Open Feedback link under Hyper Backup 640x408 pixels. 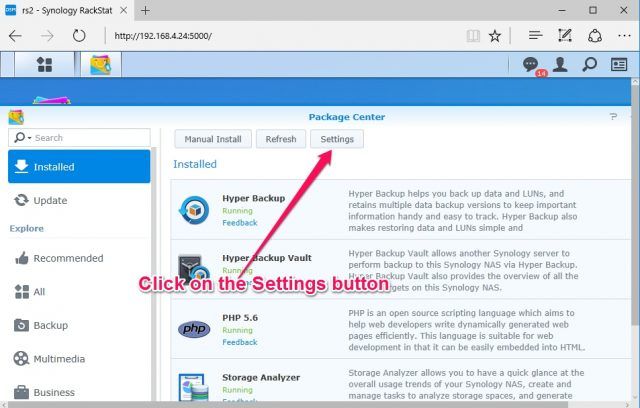pos(240,223)
